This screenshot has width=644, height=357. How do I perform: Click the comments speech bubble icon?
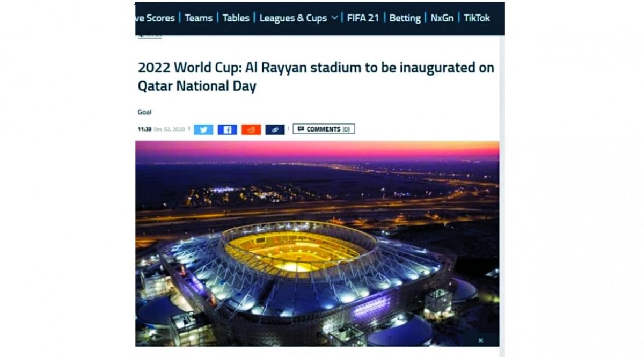tap(301, 129)
